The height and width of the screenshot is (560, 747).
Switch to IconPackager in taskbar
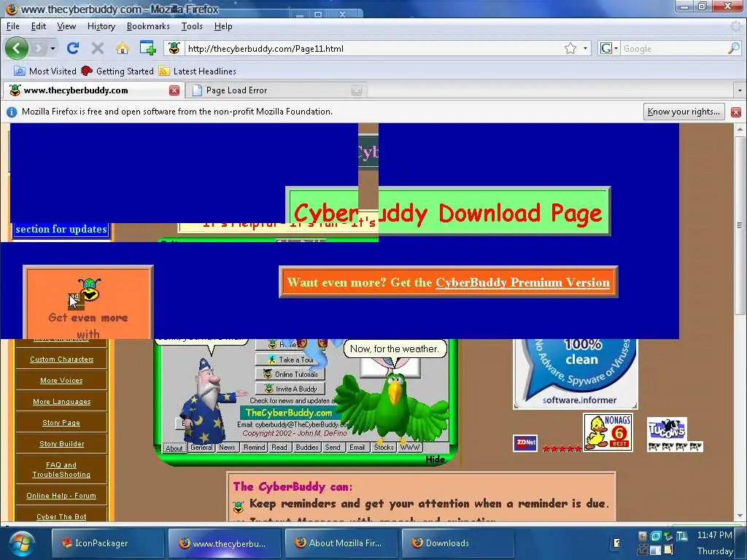coord(108,542)
